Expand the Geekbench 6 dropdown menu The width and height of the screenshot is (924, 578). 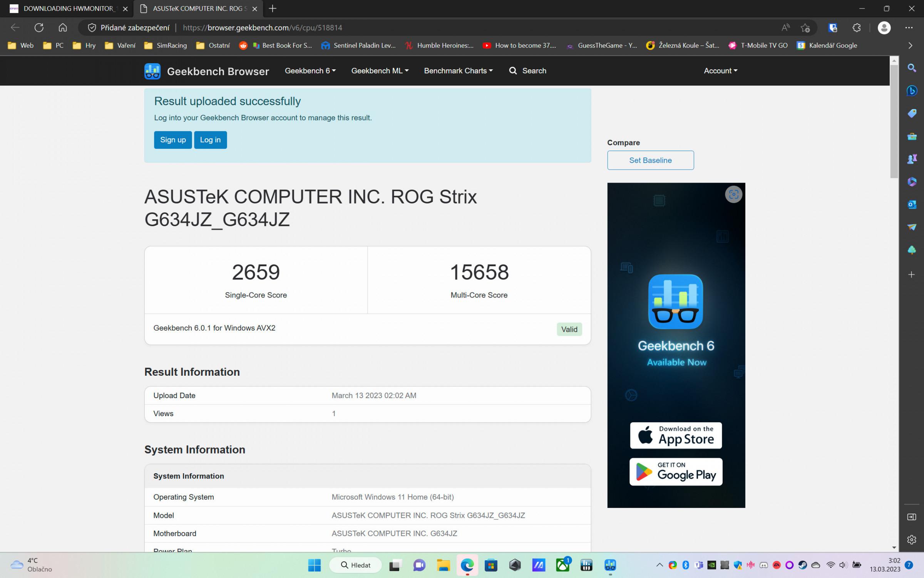310,71
